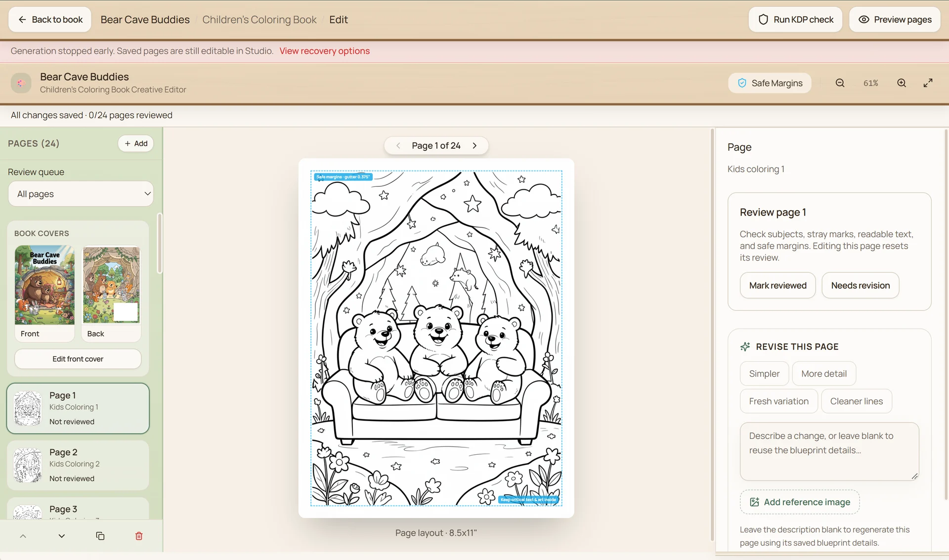
Task: Click Children's Coloring Book breadcrumb
Action: (x=259, y=19)
